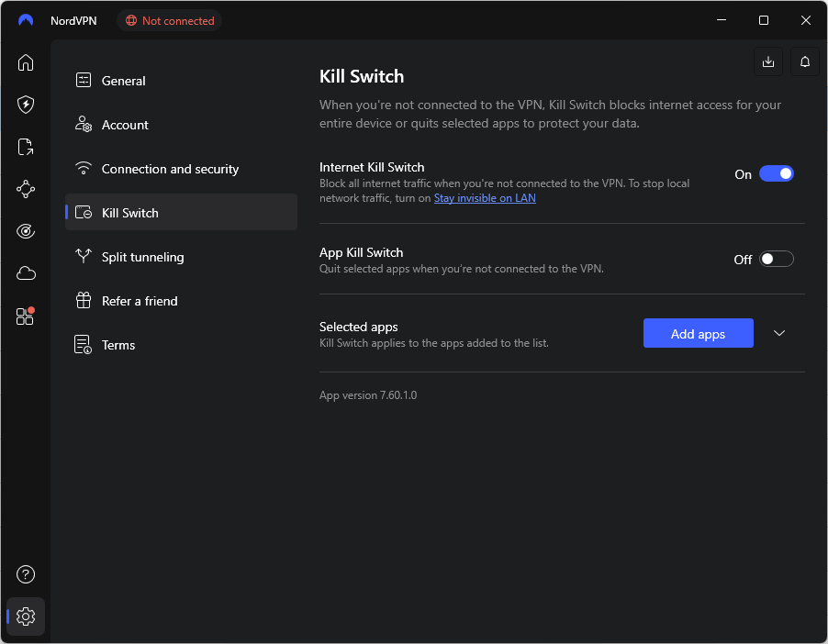Click the NordVPN logo icon

[26, 20]
